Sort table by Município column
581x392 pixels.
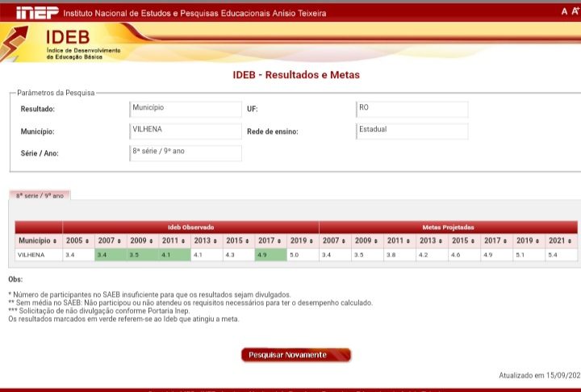pyautogui.click(x=38, y=241)
